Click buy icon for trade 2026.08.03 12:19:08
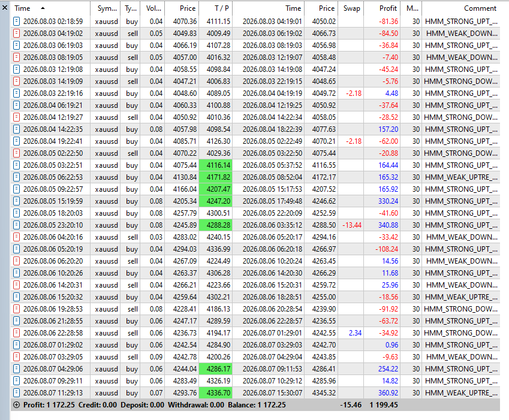509x420 pixels. 16,70
